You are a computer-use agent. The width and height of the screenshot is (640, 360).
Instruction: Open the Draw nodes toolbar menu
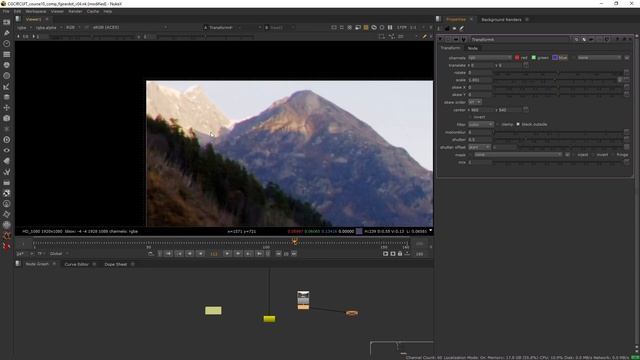tap(7, 33)
